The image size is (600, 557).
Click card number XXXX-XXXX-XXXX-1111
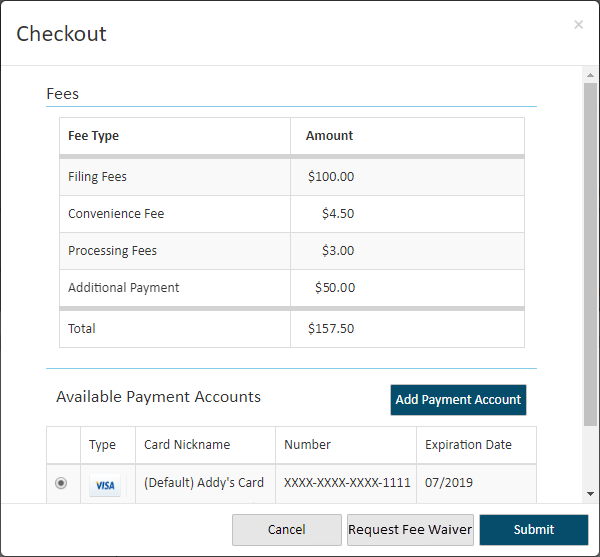[x=347, y=483]
